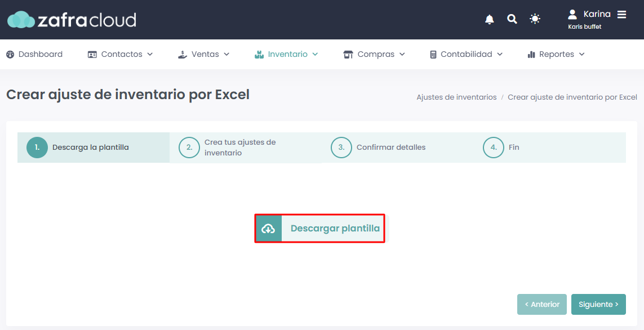The image size is (644, 330).
Task: Click Karis buffet company label
Action: (584, 26)
